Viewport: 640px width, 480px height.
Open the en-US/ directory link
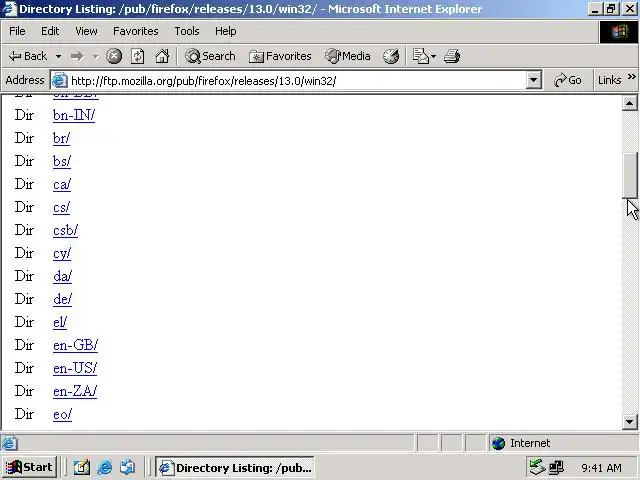75,368
